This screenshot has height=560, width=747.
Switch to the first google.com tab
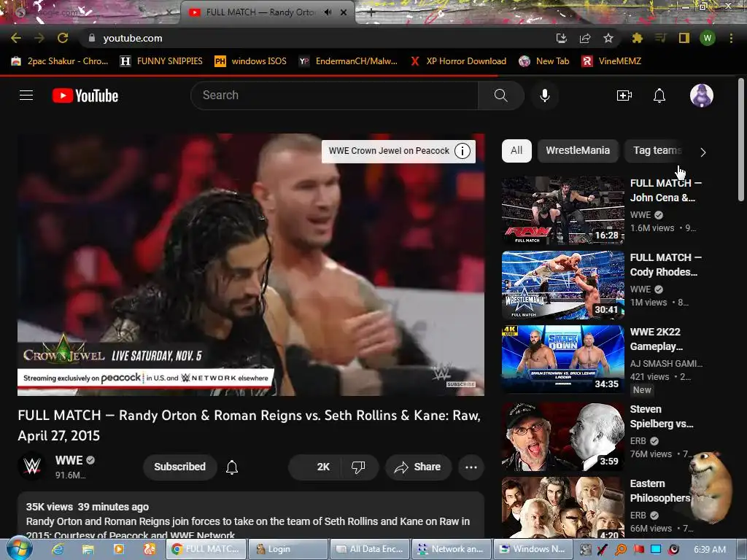[90, 12]
